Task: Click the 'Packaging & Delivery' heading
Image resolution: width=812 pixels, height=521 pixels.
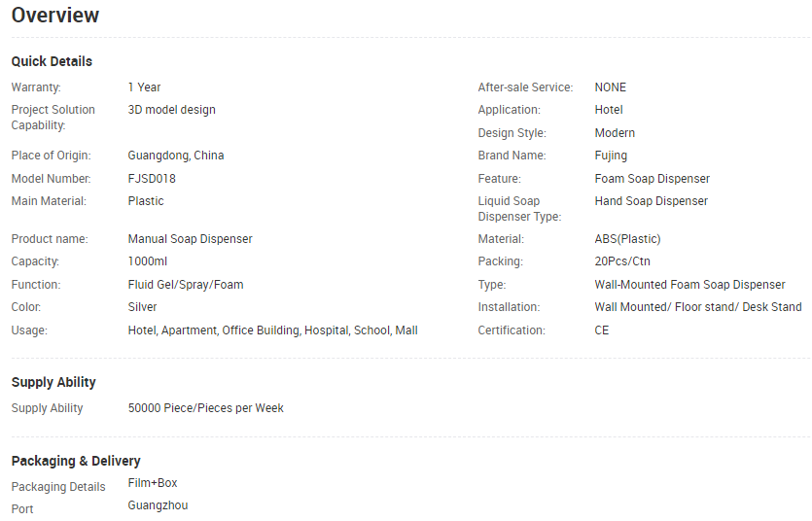Action: (x=76, y=461)
